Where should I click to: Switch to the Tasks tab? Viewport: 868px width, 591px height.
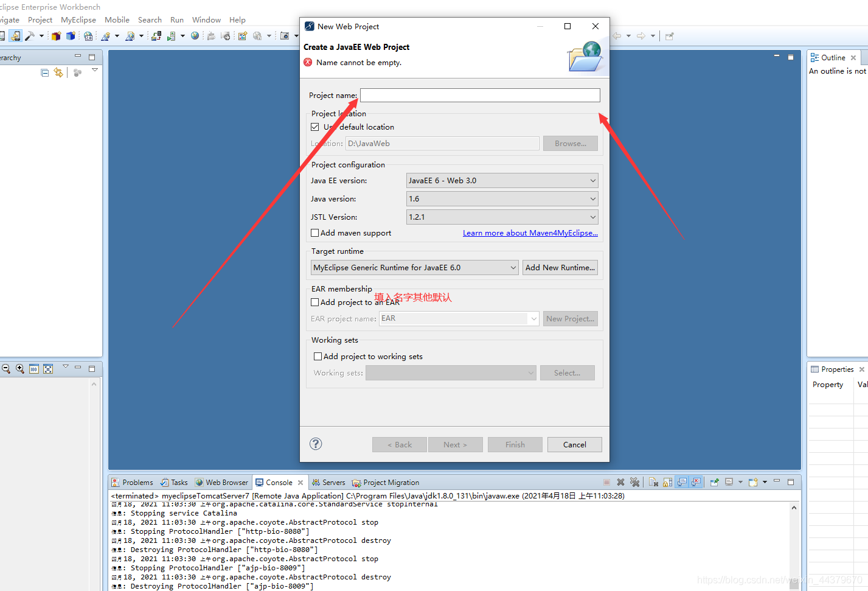pyautogui.click(x=174, y=483)
